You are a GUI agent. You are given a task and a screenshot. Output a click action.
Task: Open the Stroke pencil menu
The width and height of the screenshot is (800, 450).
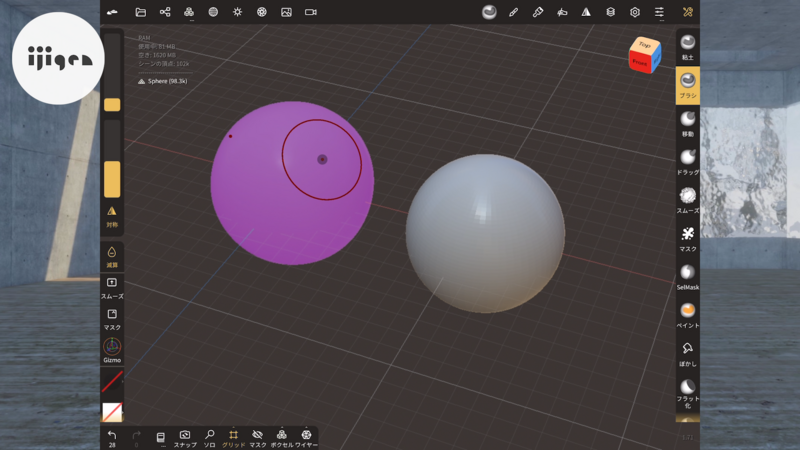pos(513,12)
